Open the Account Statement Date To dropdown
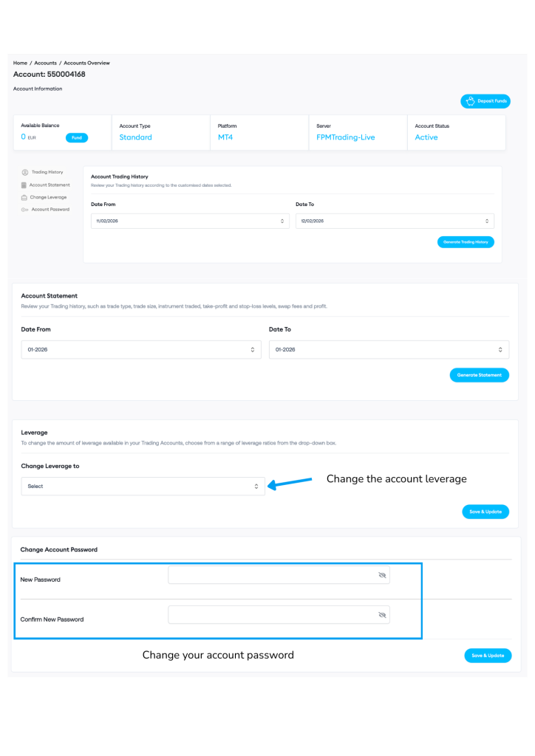Image resolution: width=535 pixels, height=756 pixels. [x=389, y=349]
